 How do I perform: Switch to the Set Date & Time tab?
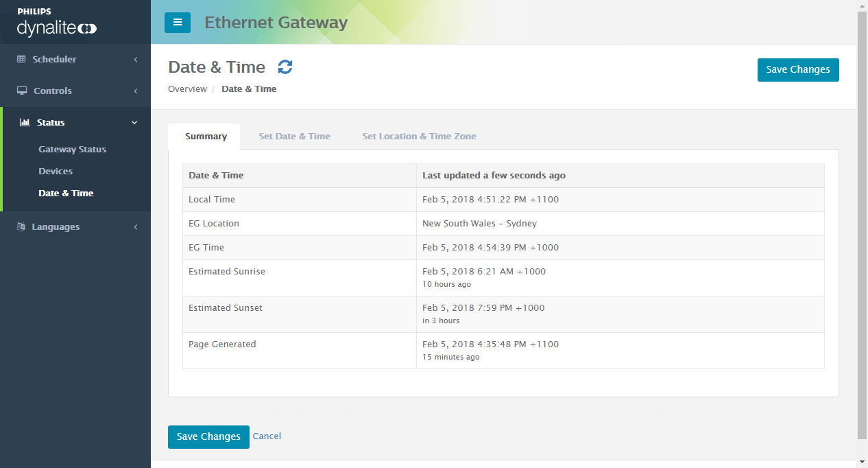pyautogui.click(x=294, y=136)
